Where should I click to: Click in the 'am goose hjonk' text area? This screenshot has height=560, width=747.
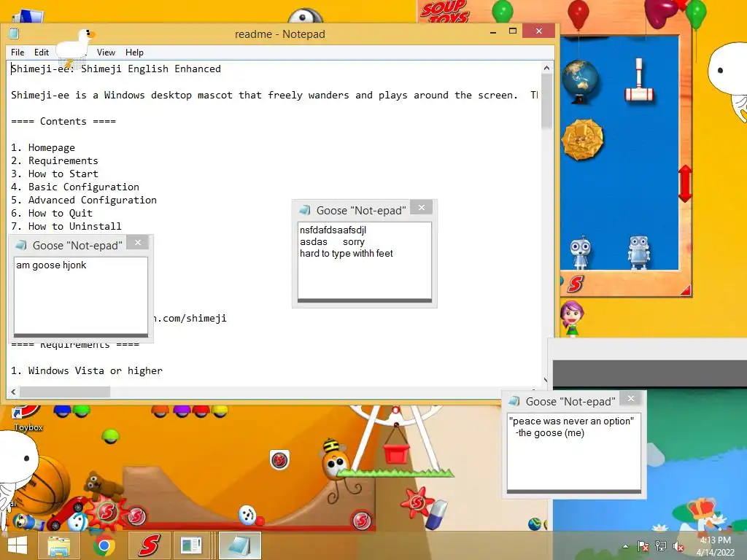[81, 295]
